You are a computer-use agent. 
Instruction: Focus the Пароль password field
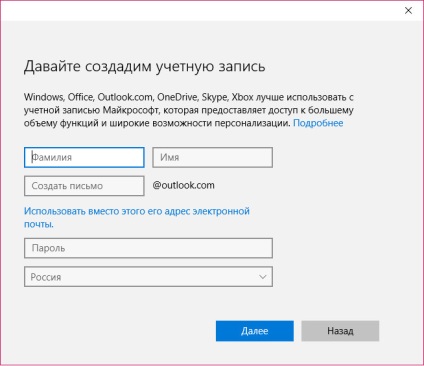[148, 248]
